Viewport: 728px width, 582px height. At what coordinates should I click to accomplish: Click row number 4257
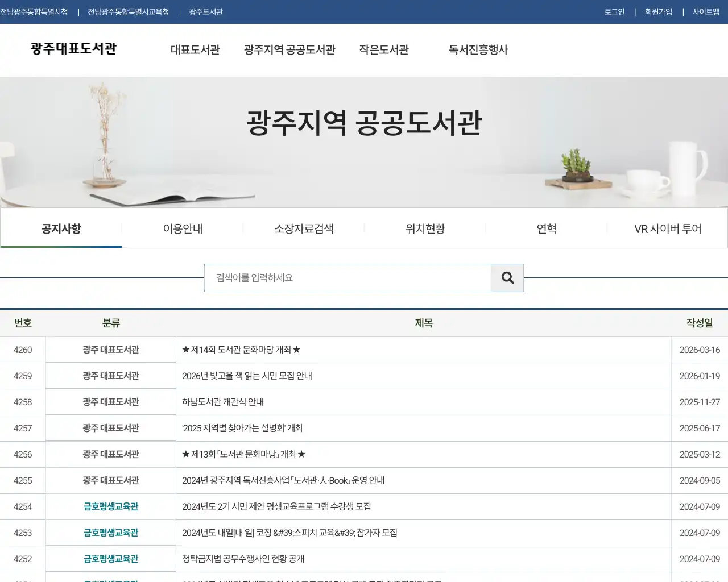click(23, 428)
